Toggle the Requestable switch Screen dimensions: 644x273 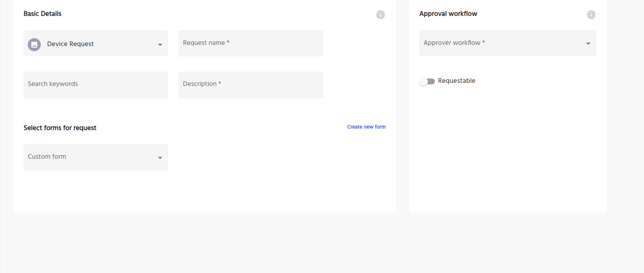point(427,81)
